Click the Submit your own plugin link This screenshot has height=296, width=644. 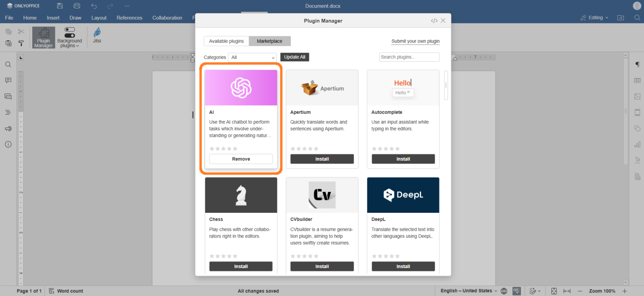coord(415,41)
